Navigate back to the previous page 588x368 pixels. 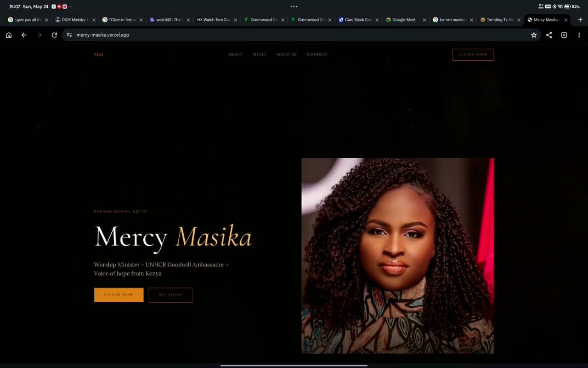(x=24, y=35)
